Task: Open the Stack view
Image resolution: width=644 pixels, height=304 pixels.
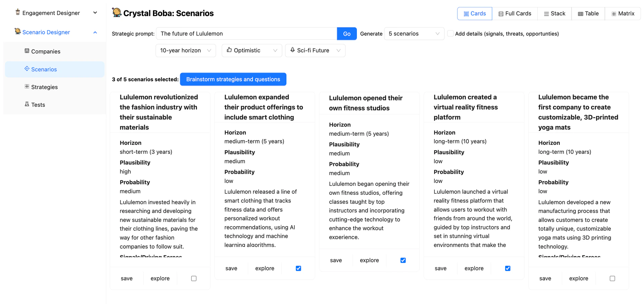Action: (x=554, y=13)
